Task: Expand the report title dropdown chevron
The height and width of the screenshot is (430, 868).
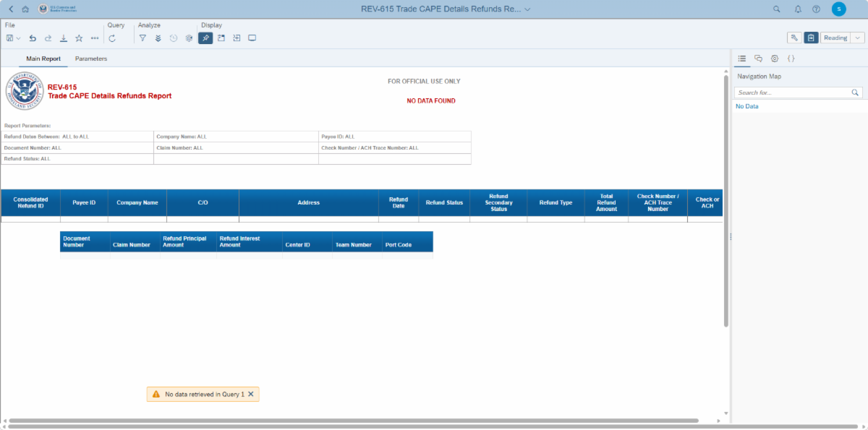Action: pos(527,9)
